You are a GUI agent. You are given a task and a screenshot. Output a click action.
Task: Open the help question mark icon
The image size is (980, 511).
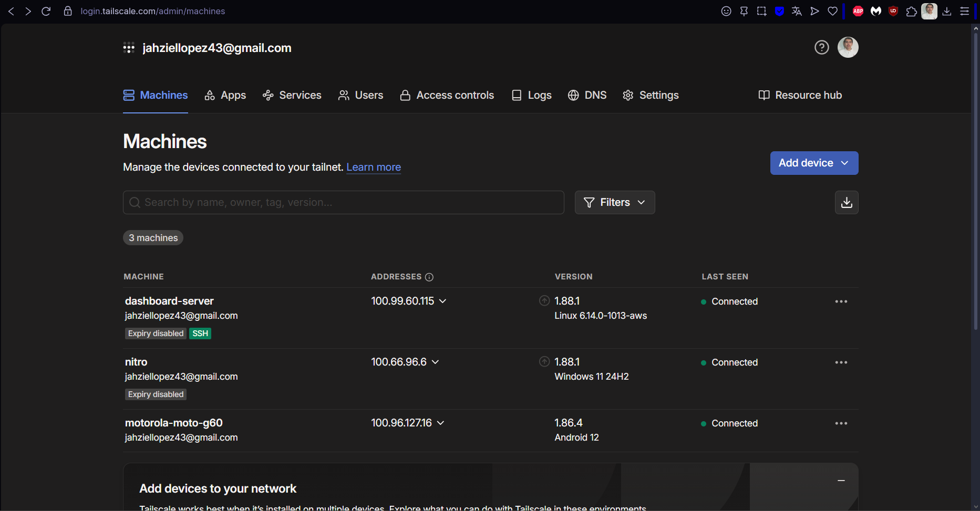(822, 47)
